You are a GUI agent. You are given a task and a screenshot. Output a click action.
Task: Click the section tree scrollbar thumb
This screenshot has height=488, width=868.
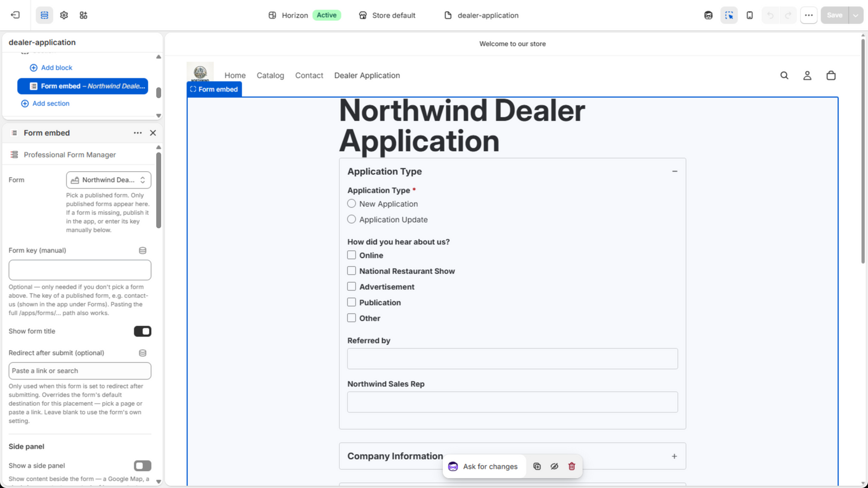(158, 93)
